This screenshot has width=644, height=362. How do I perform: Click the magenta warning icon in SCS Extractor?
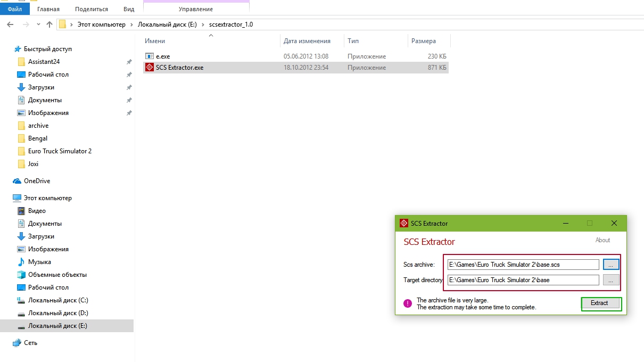coord(408,303)
